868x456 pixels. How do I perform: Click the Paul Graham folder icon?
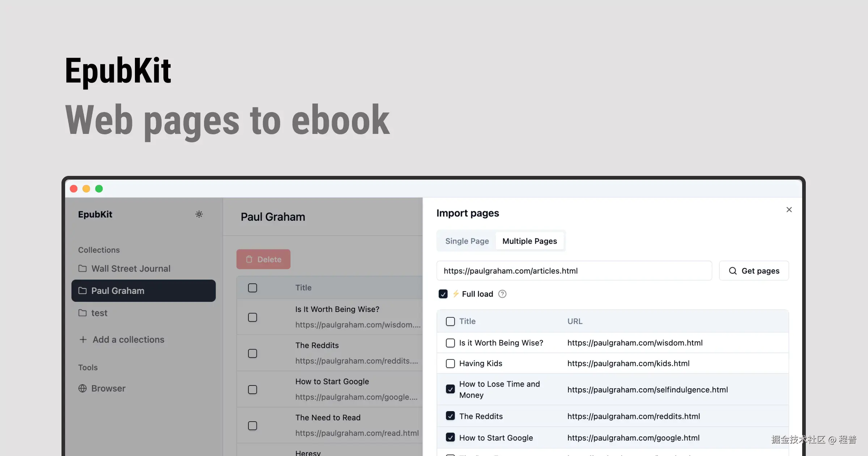(x=82, y=291)
